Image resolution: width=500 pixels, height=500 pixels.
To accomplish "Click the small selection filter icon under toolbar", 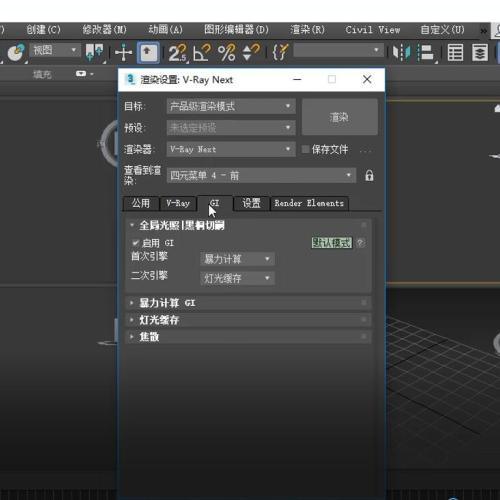I will click(81, 74).
